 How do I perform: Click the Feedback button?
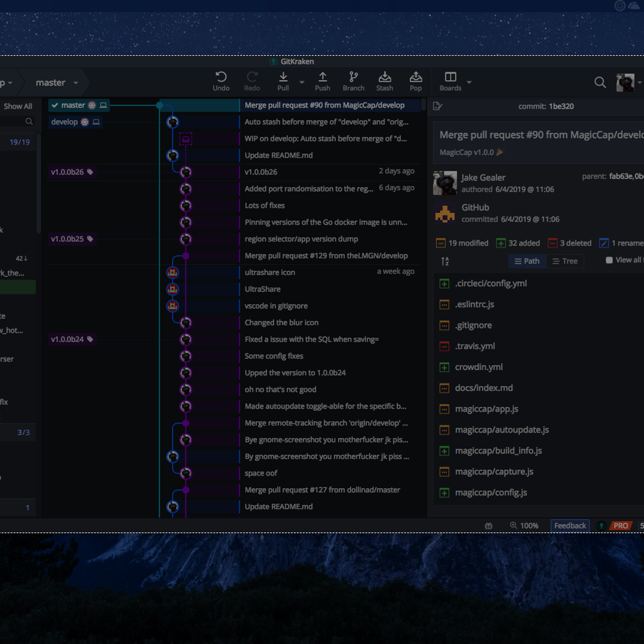pyautogui.click(x=570, y=526)
